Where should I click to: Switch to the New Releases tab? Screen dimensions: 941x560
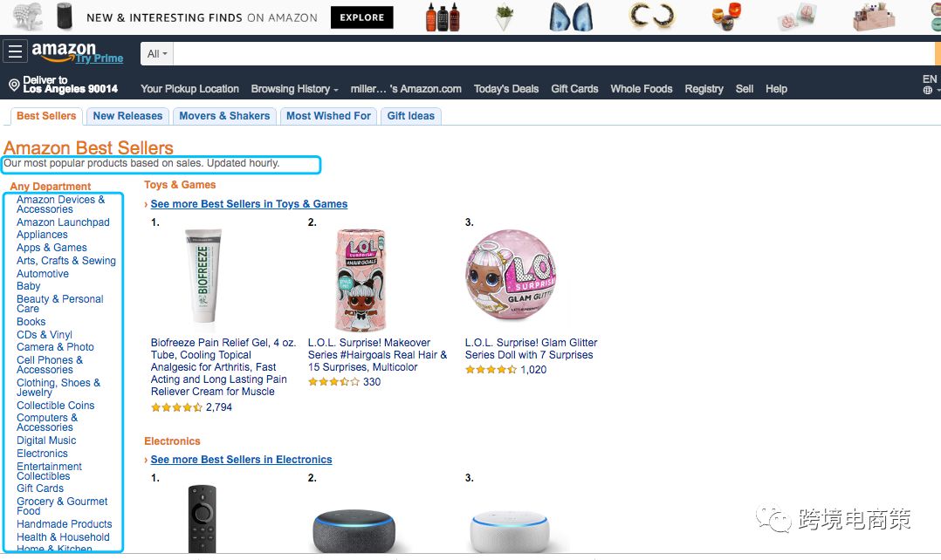127,116
